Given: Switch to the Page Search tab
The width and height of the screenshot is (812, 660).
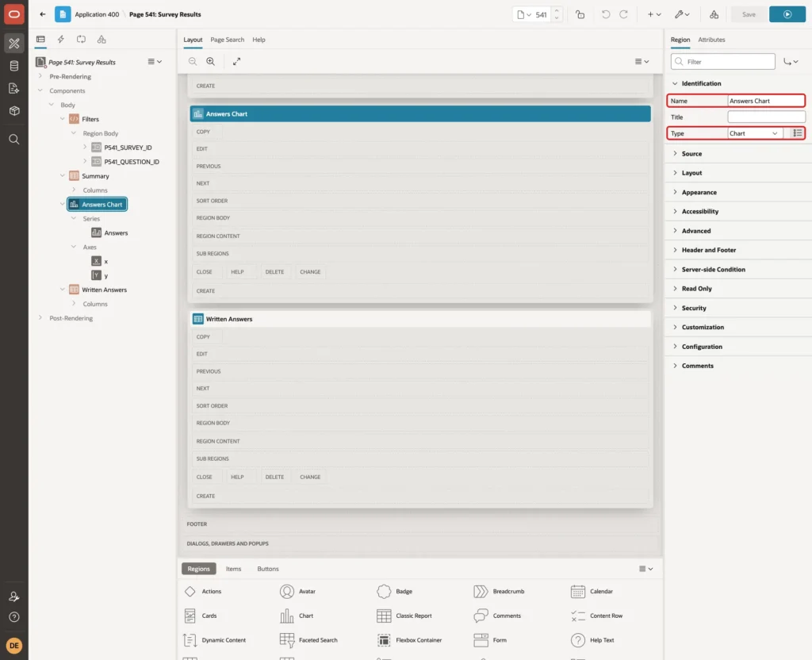Looking at the screenshot, I should click(228, 40).
